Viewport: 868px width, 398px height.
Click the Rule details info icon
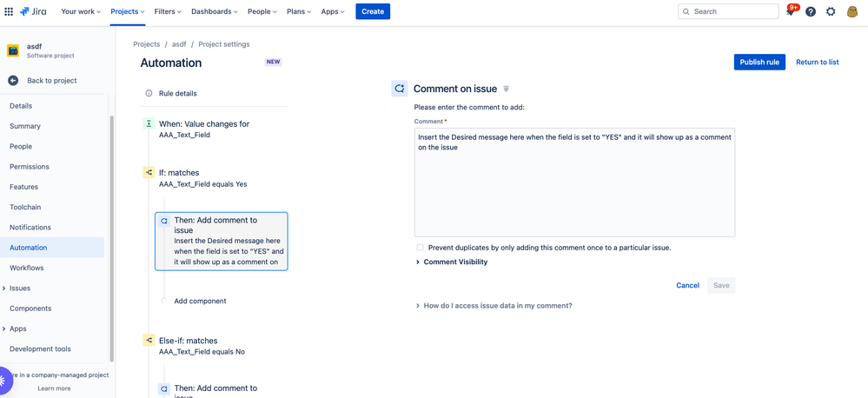149,94
